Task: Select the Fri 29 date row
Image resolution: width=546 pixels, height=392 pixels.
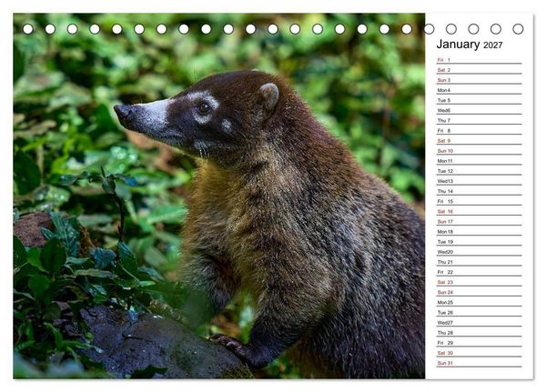Action: coord(480,343)
